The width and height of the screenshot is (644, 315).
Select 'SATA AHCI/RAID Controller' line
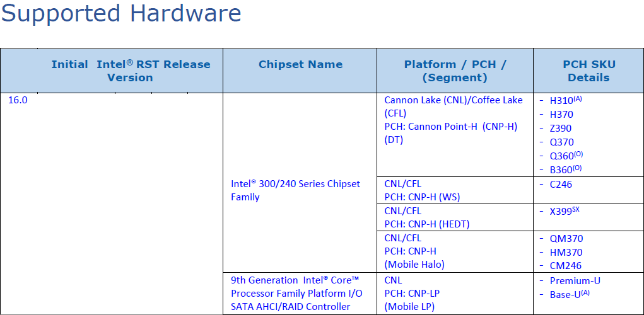click(x=290, y=306)
